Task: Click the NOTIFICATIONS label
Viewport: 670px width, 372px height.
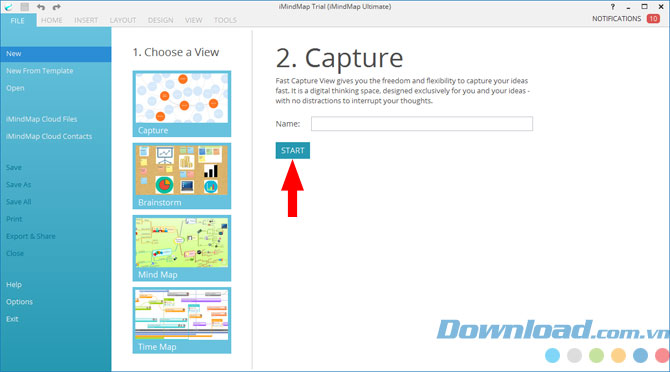Action: click(616, 19)
